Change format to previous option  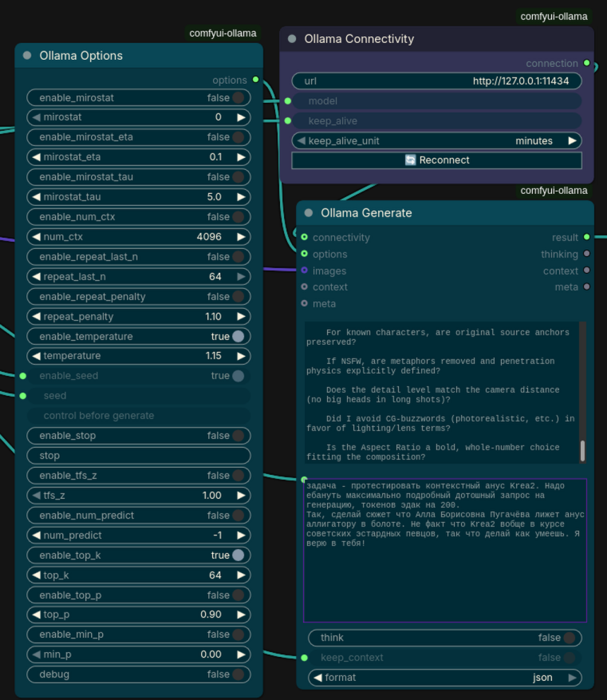point(318,677)
